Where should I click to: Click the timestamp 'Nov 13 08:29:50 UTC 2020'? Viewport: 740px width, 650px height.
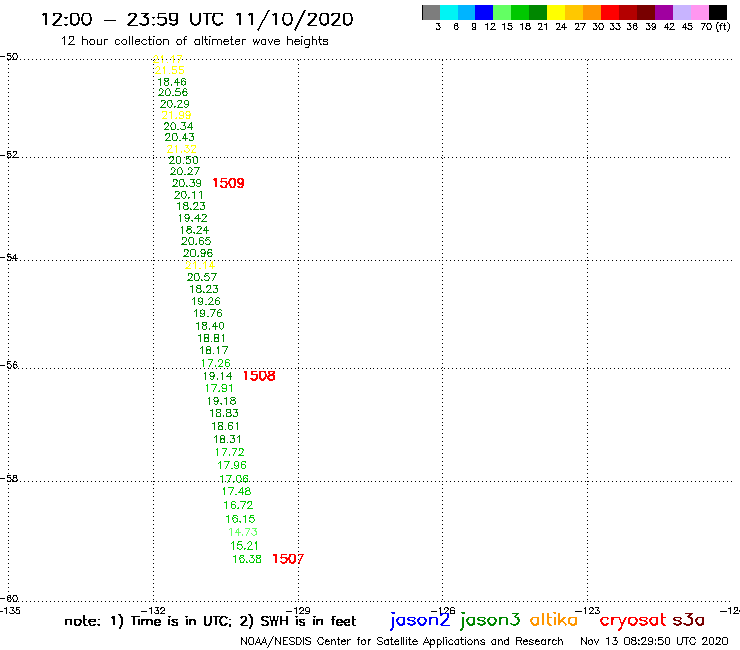click(654, 641)
